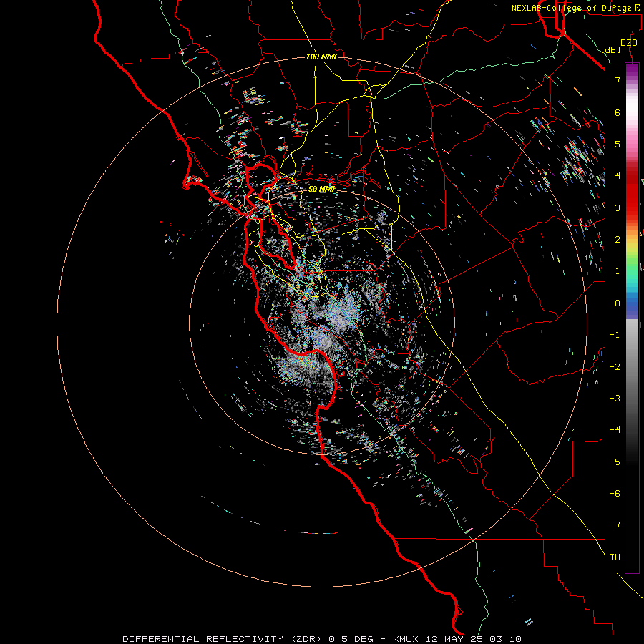Click the 6 dB tick label
The image size is (644, 644).
coord(618,112)
